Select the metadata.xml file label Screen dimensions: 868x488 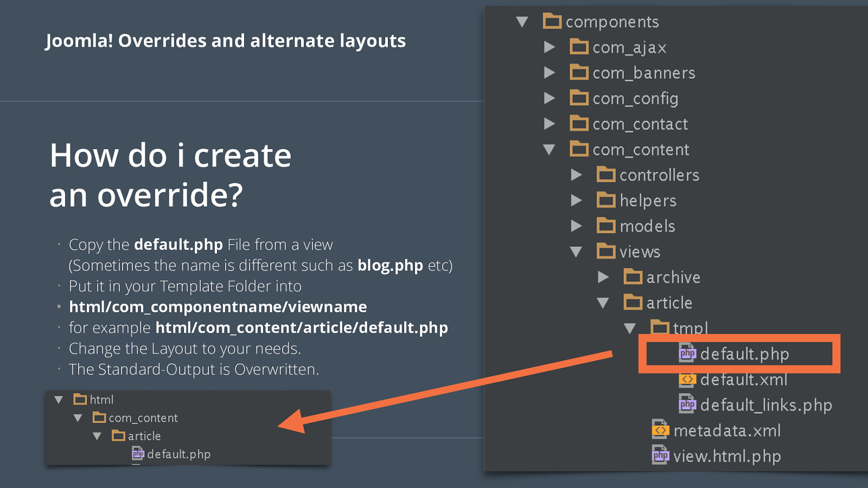727,431
